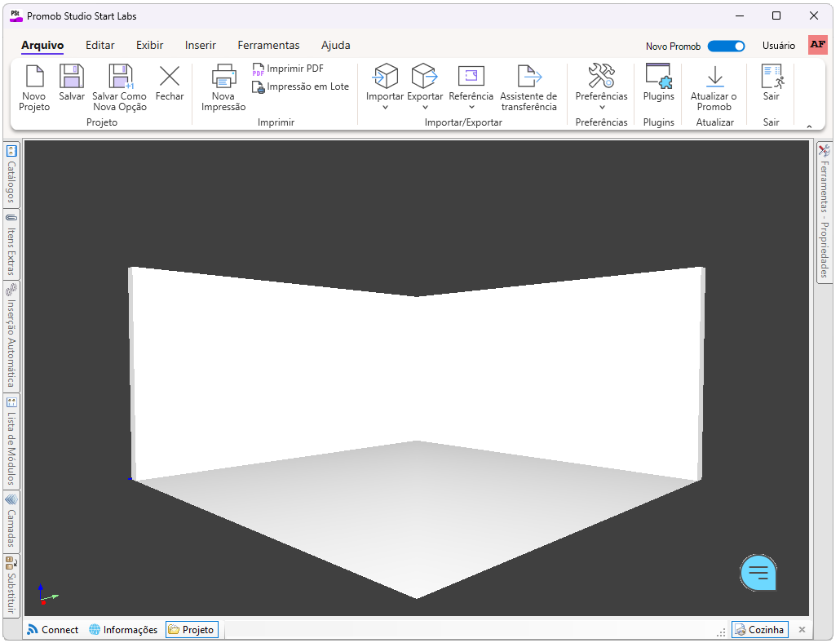This screenshot has height=643, width=840.
Task: Click the Exportar cube icon
Action: tap(424, 76)
